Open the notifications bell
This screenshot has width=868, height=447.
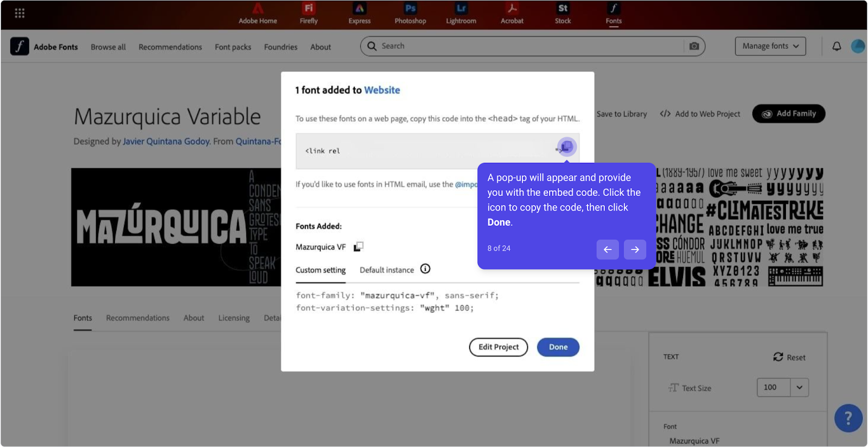(837, 47)
